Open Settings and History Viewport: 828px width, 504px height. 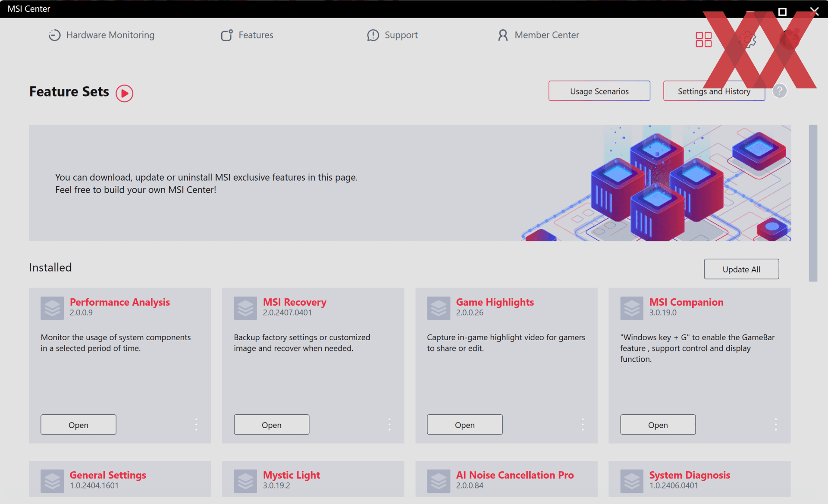point(714,91)
